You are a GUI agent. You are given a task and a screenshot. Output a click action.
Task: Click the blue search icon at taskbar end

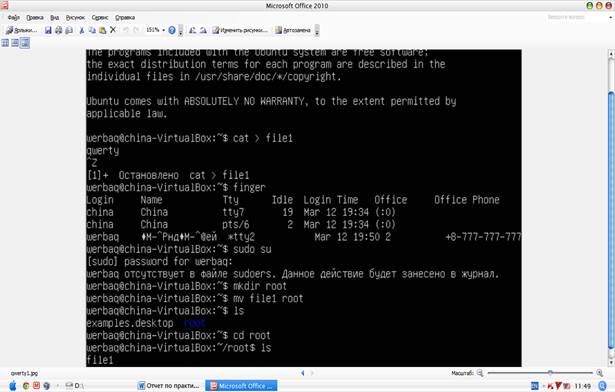(602, 386)
